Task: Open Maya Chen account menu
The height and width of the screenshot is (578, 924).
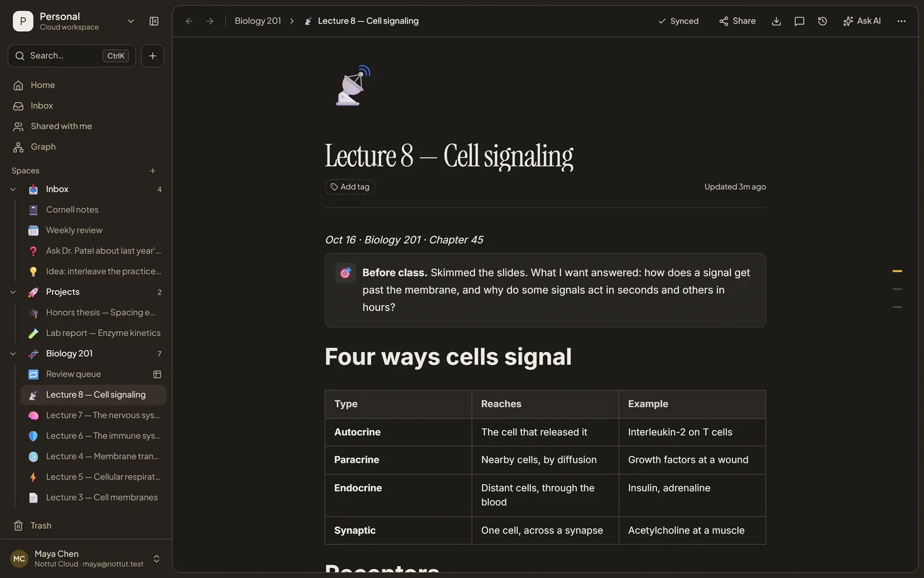Action: click(x=86, y=559)
